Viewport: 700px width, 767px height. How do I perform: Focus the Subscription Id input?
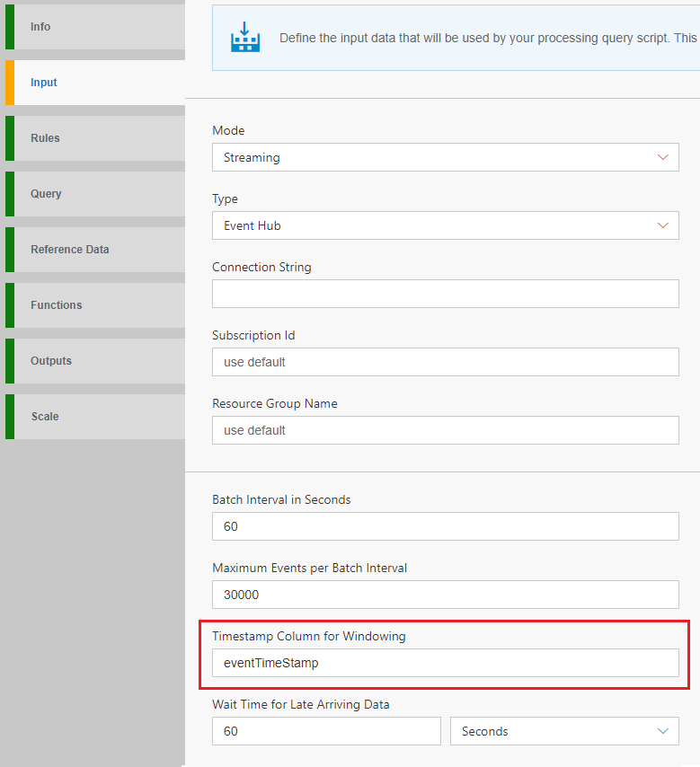[x=445, y=362]
